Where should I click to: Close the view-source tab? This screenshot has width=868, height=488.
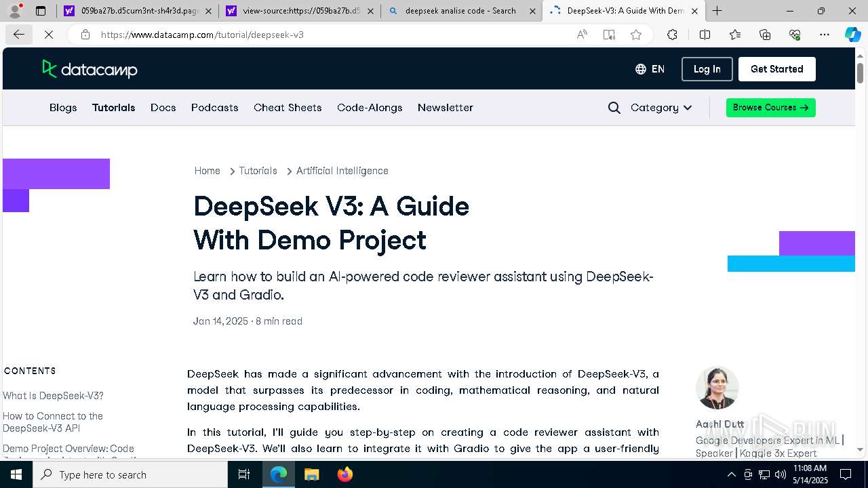[370, 11]
